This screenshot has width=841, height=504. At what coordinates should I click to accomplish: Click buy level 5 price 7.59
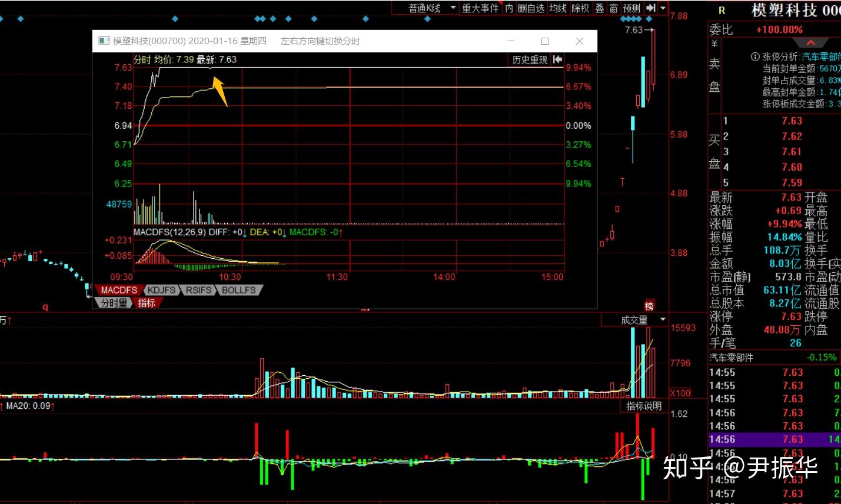point(792,182)
